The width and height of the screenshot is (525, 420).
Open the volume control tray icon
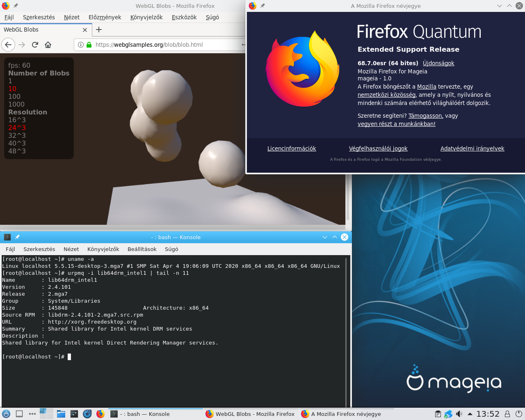(x=459, y=414)
